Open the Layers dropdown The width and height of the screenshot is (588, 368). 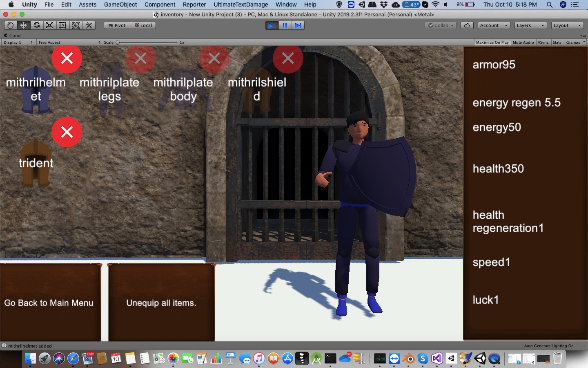530,25
